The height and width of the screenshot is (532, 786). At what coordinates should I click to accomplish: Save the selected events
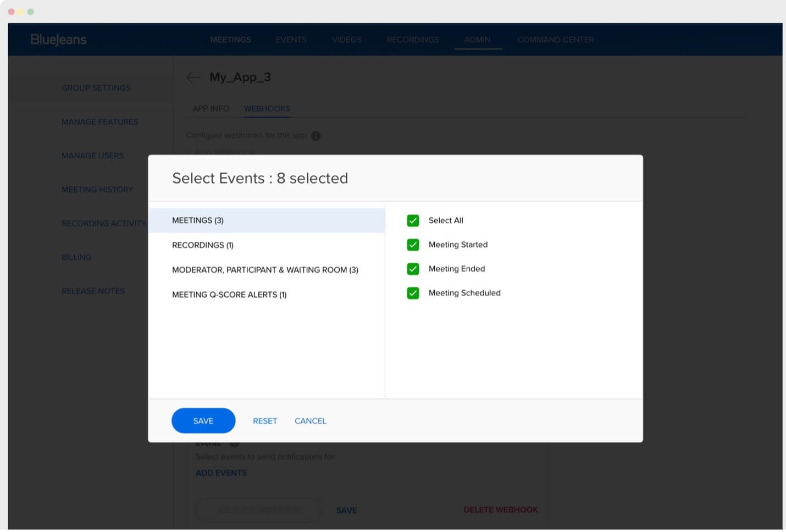click(x=203, y=420)
